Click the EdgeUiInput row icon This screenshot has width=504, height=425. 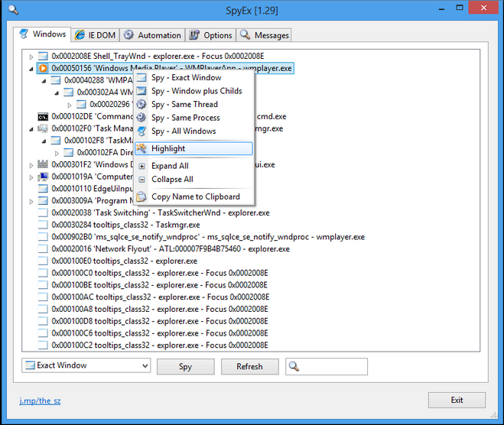pyautogui.click(x=43, y=189)
